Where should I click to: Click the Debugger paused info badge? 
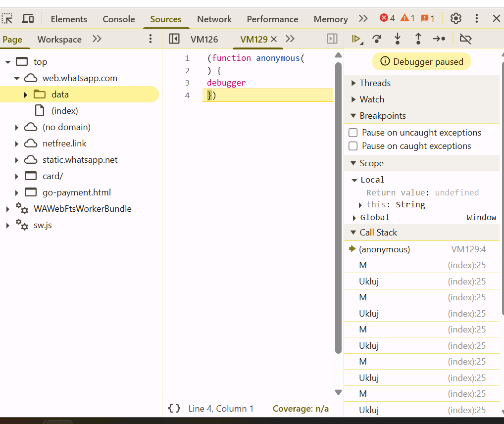tap(421, 61)
